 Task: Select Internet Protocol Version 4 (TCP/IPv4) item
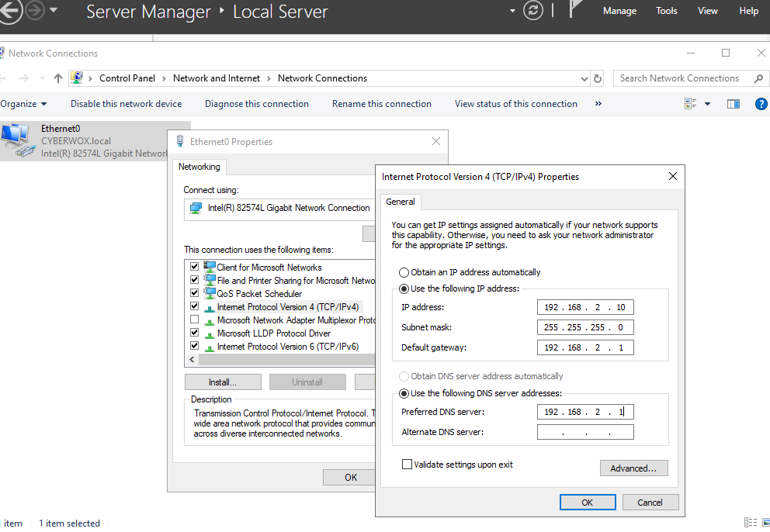(x=288, y=307)
